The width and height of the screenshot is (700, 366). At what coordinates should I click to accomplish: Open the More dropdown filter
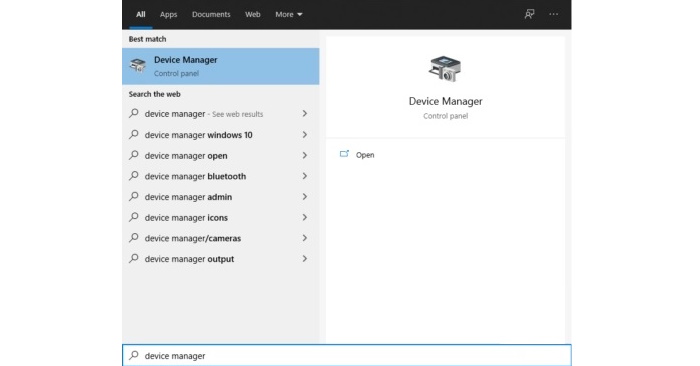click(x=289, y=14)
